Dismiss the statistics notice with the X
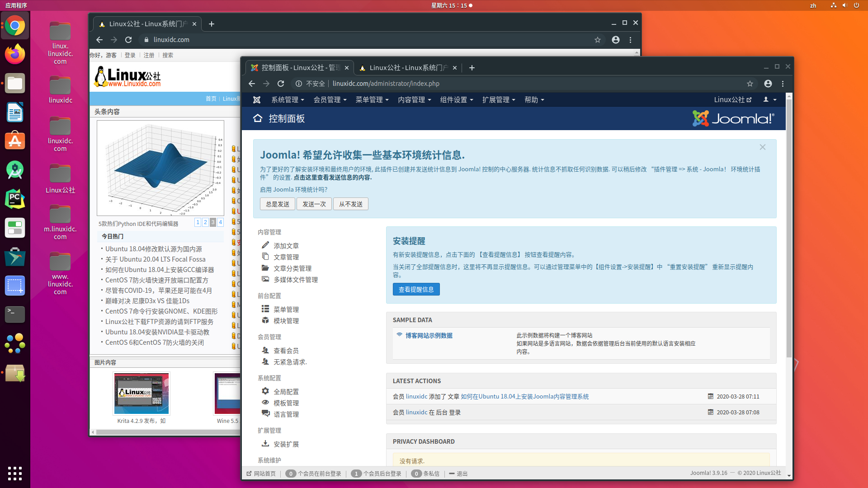 pos(763,147)
